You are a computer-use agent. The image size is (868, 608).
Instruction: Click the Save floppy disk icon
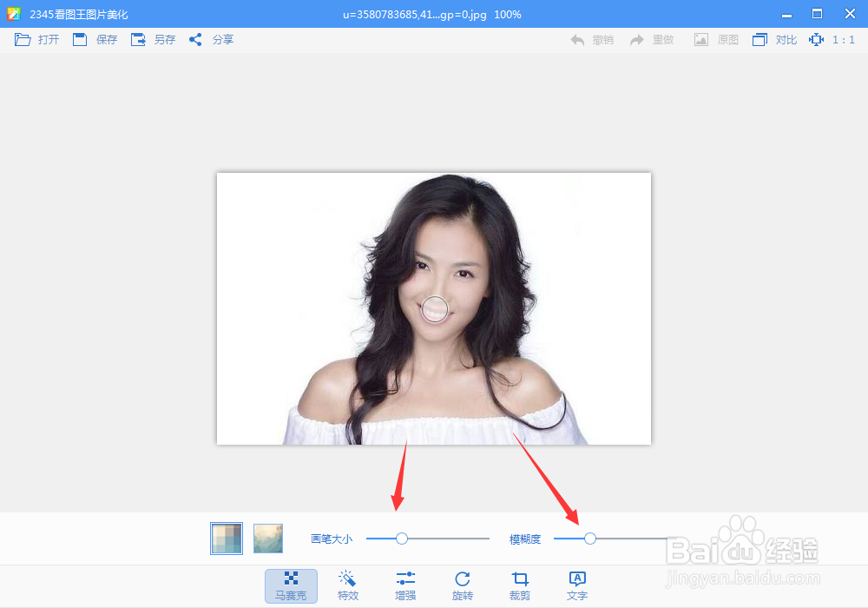(80, 39)
